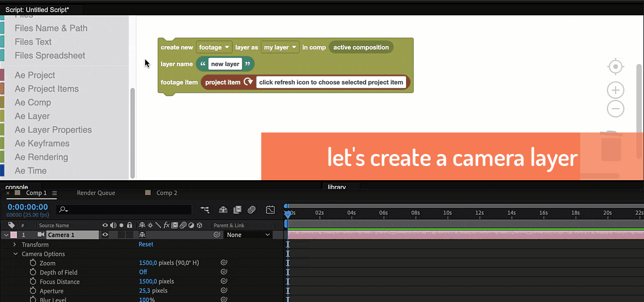Center the workspace with the crosshair icon
Image resolution: width=644 pixels, height=302 pixels.
(615, 67)
